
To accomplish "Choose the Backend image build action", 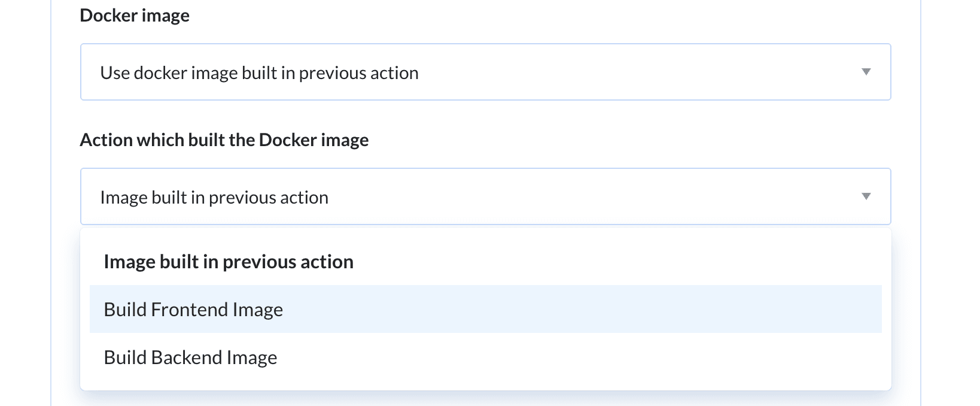I will (x=190, y=357).
